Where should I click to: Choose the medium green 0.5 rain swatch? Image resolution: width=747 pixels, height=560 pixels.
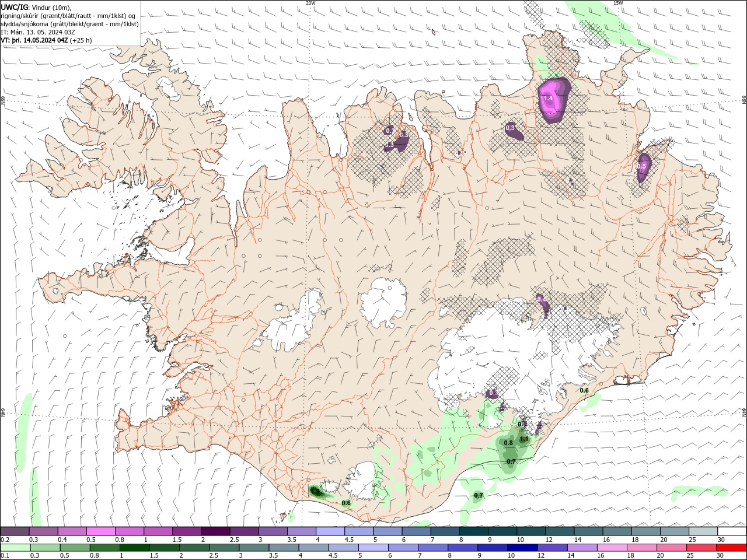click(x=75, y=548)
